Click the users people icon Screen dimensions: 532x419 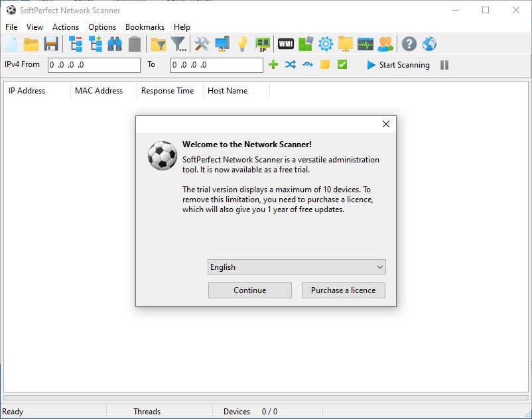pyautogui.click(x=385, y=44)
